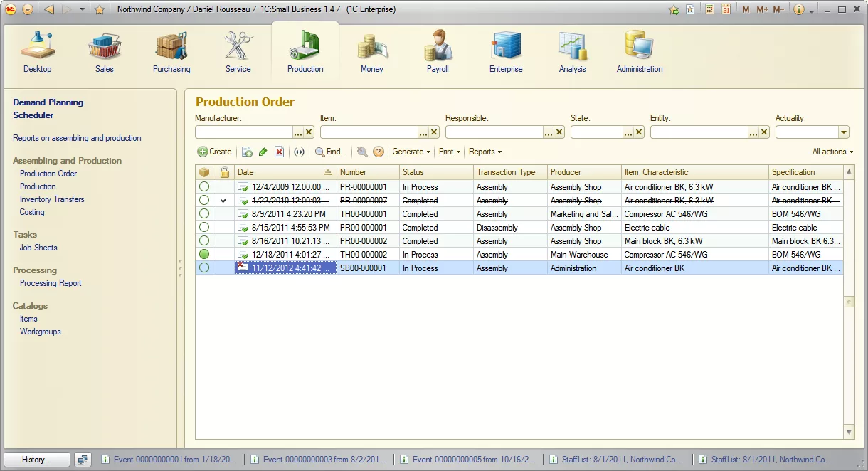Click the unposted document icon in row SB00-000001
The image size is (868, 471).
click(x=243, y=268)
